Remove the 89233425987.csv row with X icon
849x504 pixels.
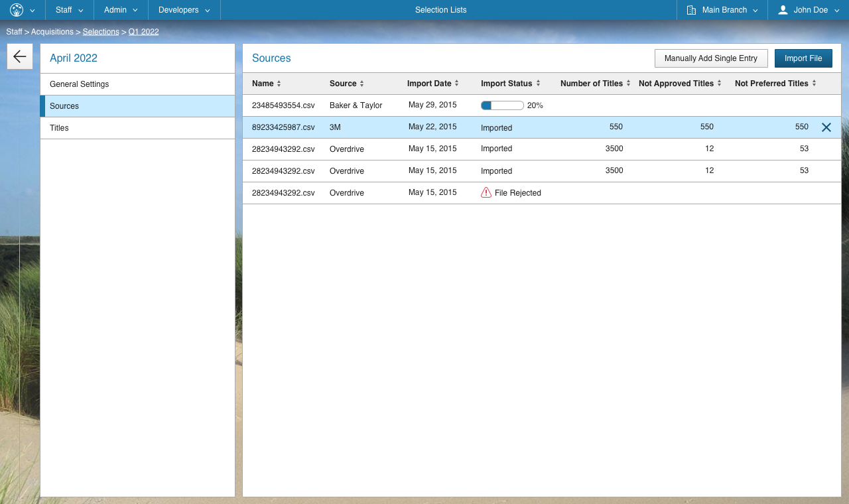tap(826, 127)
